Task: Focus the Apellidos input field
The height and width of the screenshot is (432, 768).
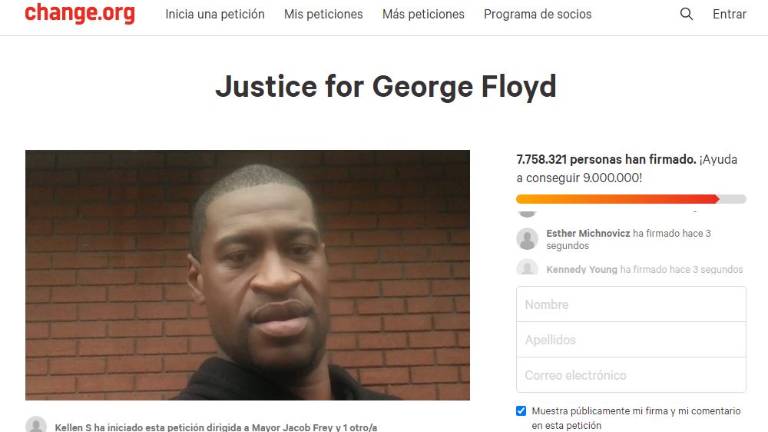Action: coord(631,339)
